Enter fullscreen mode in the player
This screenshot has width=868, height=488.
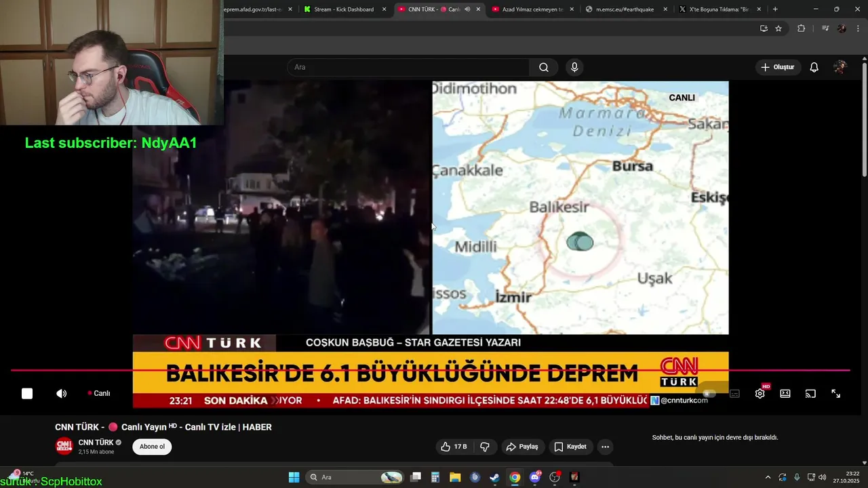coord(836,394)
